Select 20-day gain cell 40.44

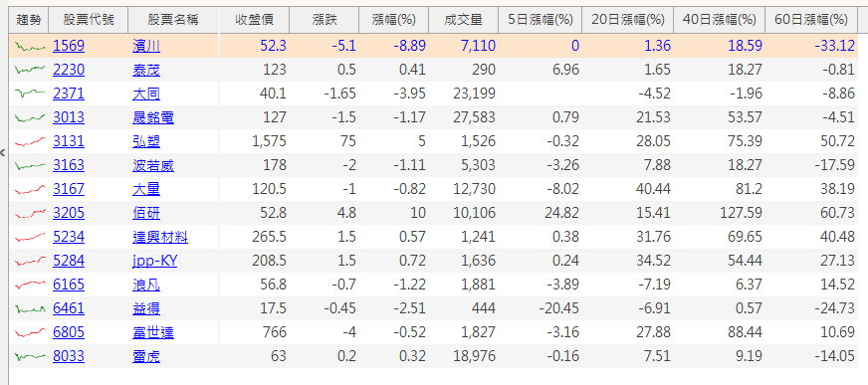pos(628,189)
